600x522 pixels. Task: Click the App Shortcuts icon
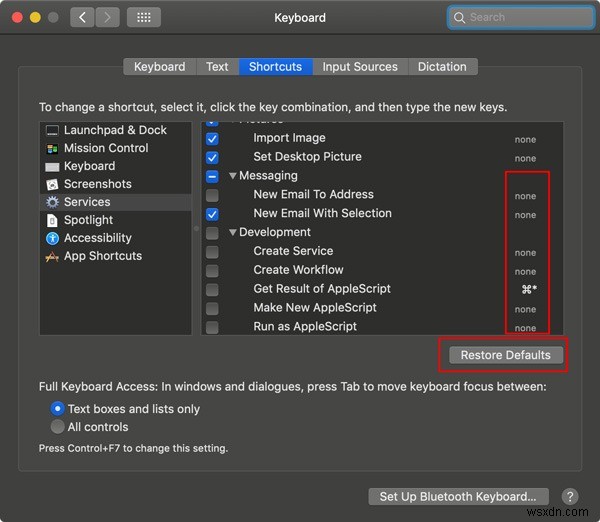(x=52, y=256)
